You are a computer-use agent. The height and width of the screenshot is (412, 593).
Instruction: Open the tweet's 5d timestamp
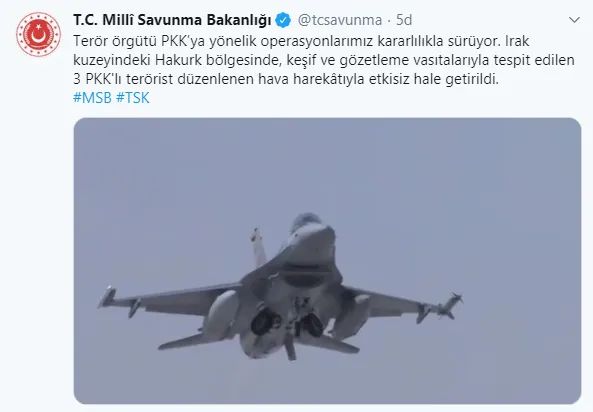coord(404,20)
